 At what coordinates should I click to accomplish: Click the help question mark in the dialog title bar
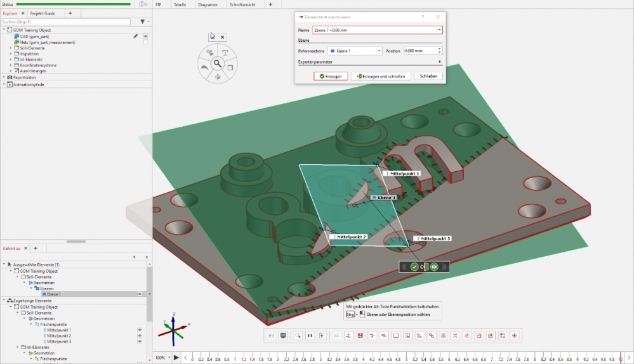click(x=423, y=17)
